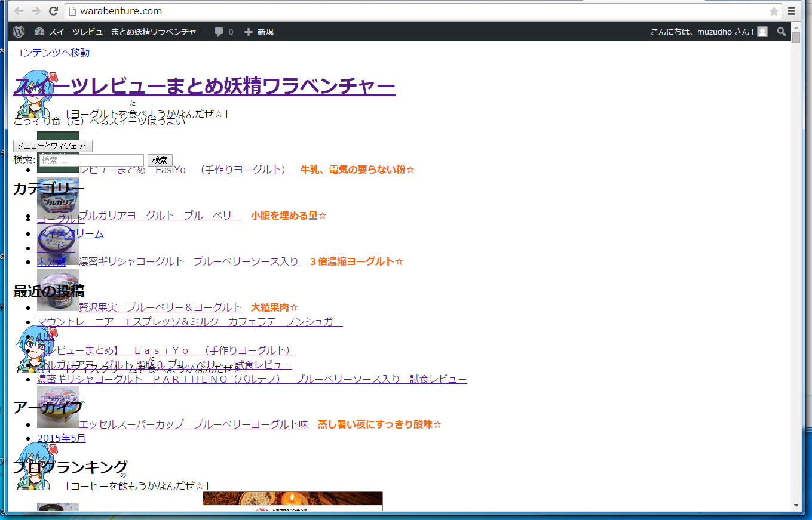This screenshot has width=812, height=520.
Task: Reload the warabenture.com page
Action: coord(53,11)
